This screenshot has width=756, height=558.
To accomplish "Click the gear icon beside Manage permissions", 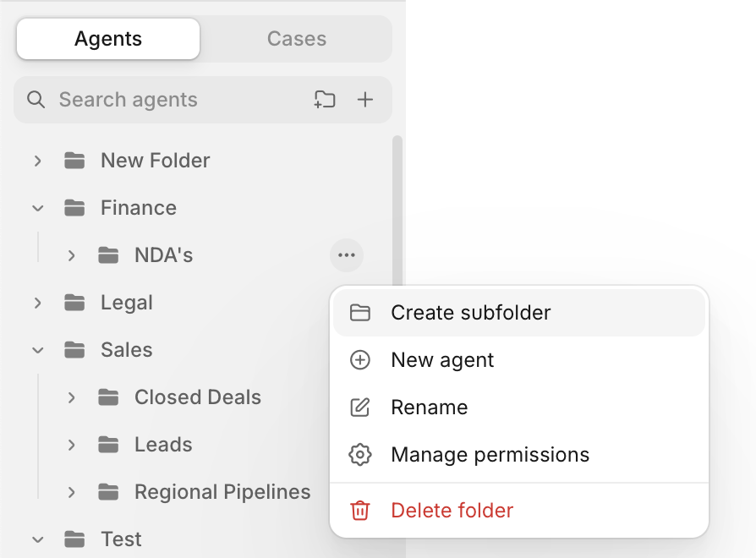I will [360, 454].
